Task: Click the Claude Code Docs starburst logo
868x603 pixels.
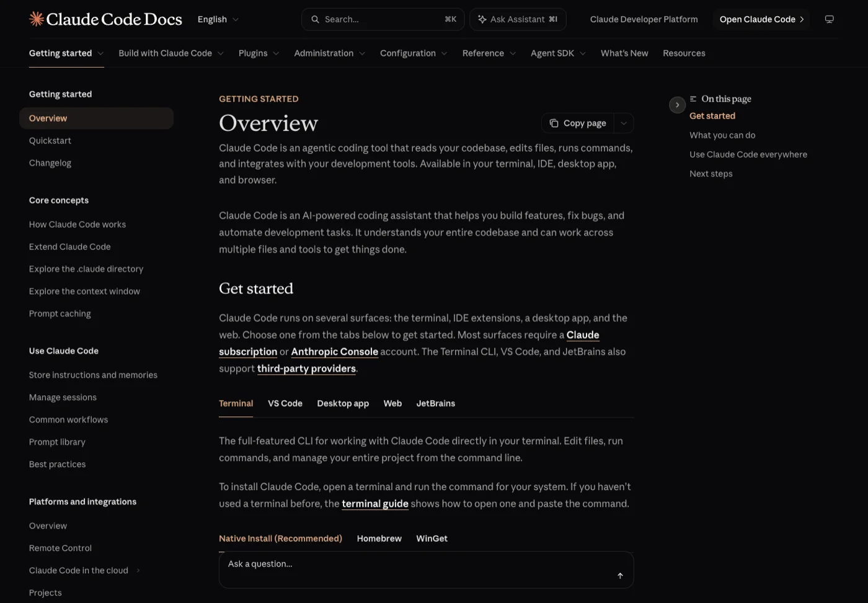Action: tap(37, 19)
